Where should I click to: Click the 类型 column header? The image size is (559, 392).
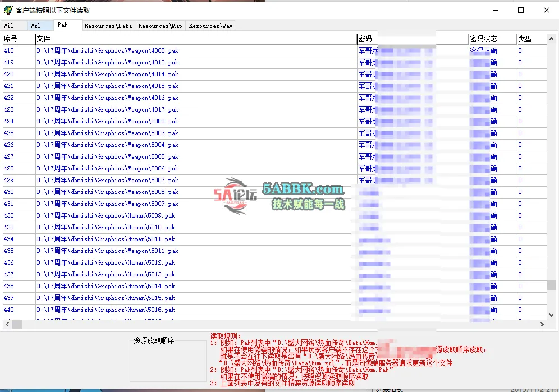tap(531, 39)
